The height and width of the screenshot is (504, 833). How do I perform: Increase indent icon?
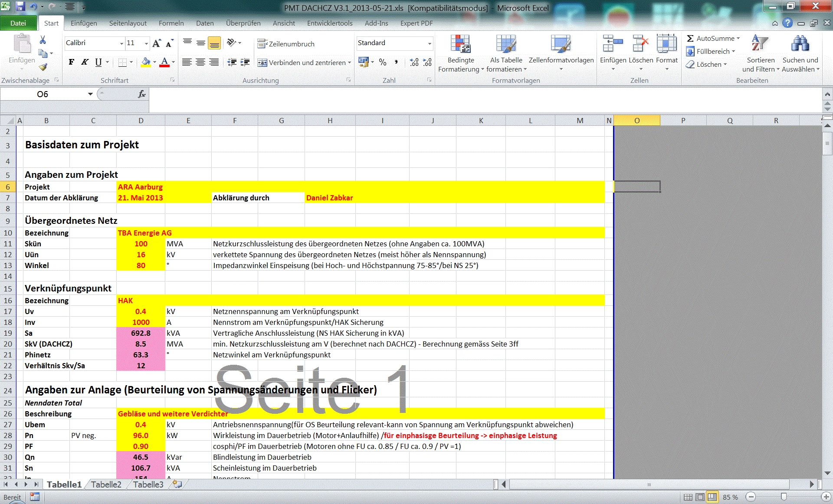[245, 62]
